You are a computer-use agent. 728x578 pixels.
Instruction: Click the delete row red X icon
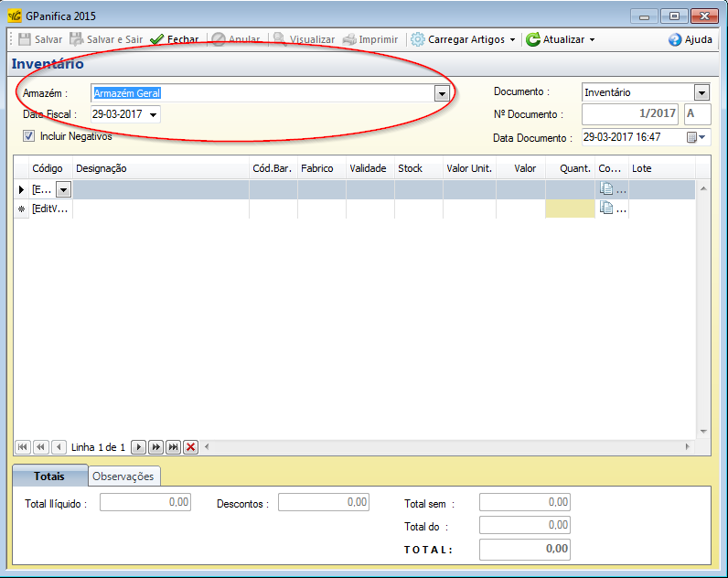click(190, 447)
